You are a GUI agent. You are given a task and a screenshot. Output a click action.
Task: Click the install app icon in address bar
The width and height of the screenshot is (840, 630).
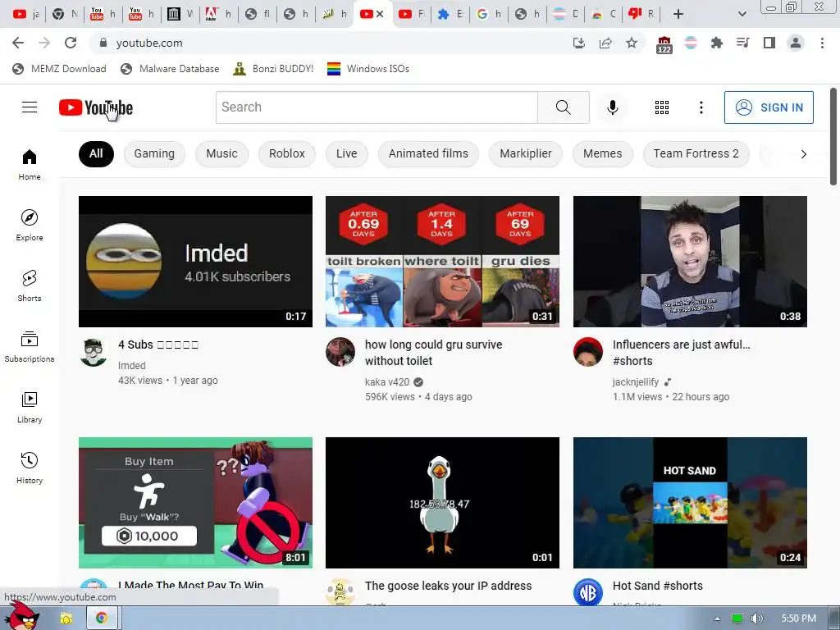[579, 43]
